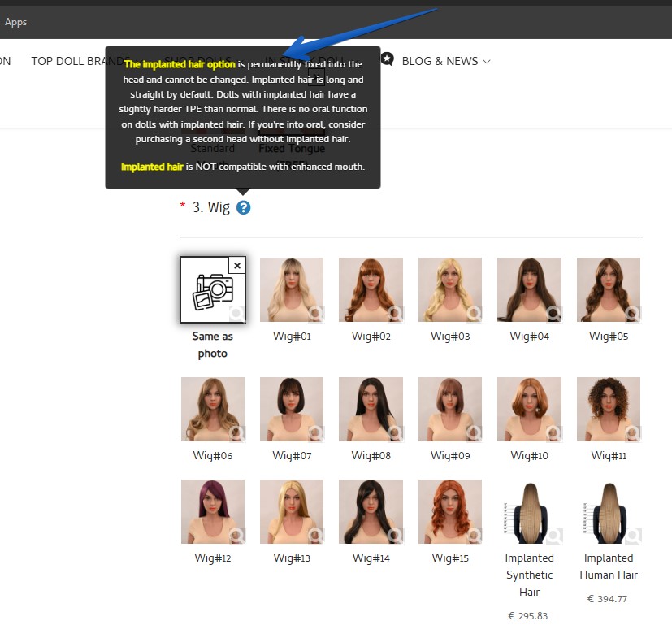Pick the Wig#04 dark long hair option
Screen dimensions: 672x634
coord(529,290)
